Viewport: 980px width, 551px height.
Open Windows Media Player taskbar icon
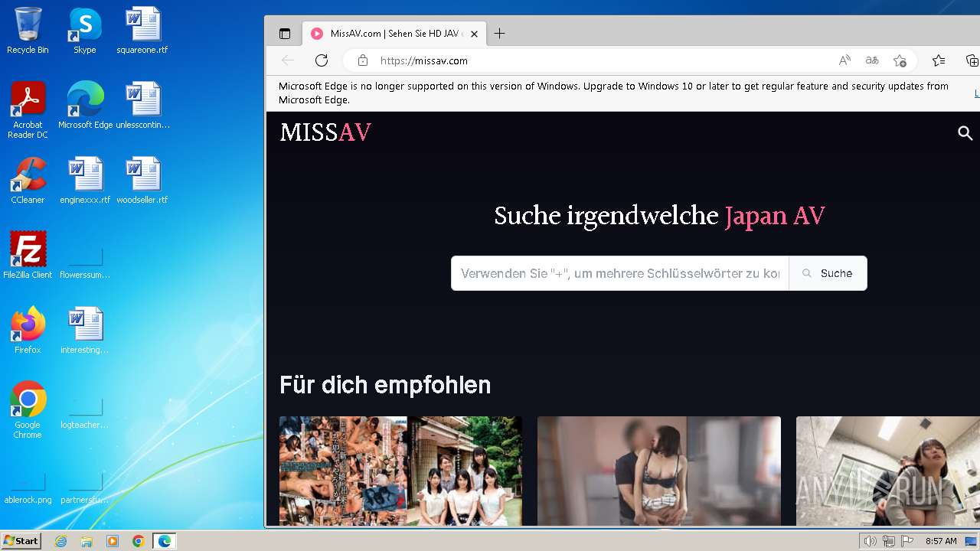[x=113, y=541]
